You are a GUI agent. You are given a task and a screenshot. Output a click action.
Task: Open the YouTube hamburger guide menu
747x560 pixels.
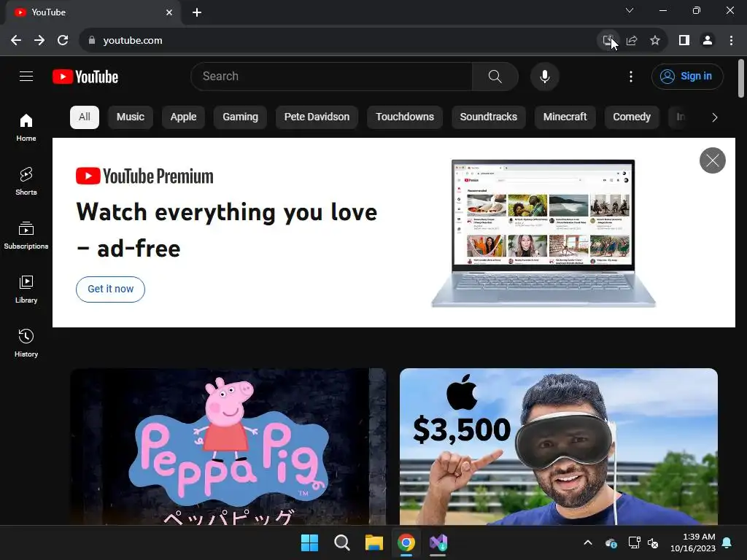26,76
